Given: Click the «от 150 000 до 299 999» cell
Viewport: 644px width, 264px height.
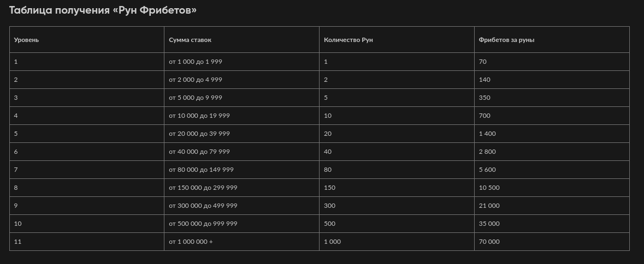Looking at the screenshot, I should (x=203, y=188).
